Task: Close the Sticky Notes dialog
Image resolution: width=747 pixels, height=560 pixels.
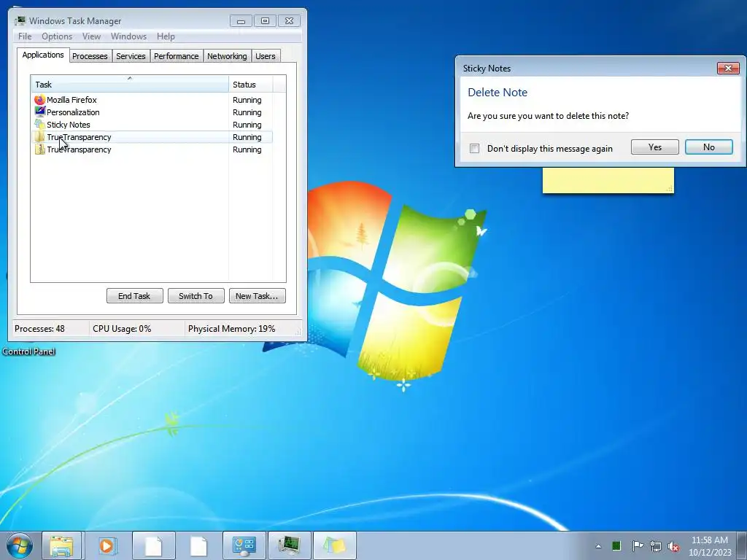Action: pyautogui.click(x=728, y=68)
